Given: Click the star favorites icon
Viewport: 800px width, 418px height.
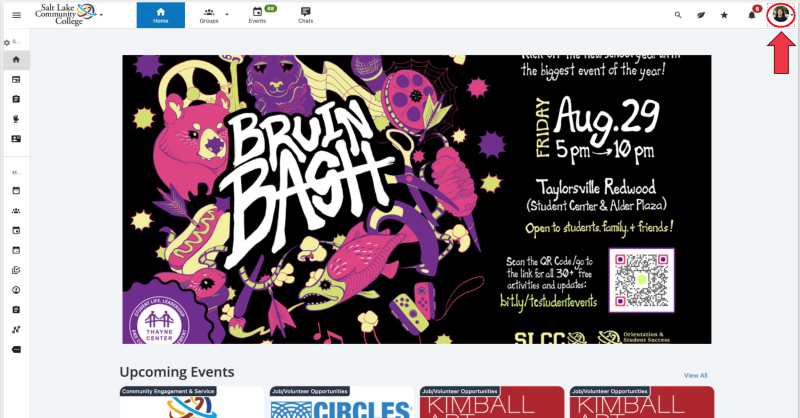Looking at the screenshot, I should (x=724, y=15).
